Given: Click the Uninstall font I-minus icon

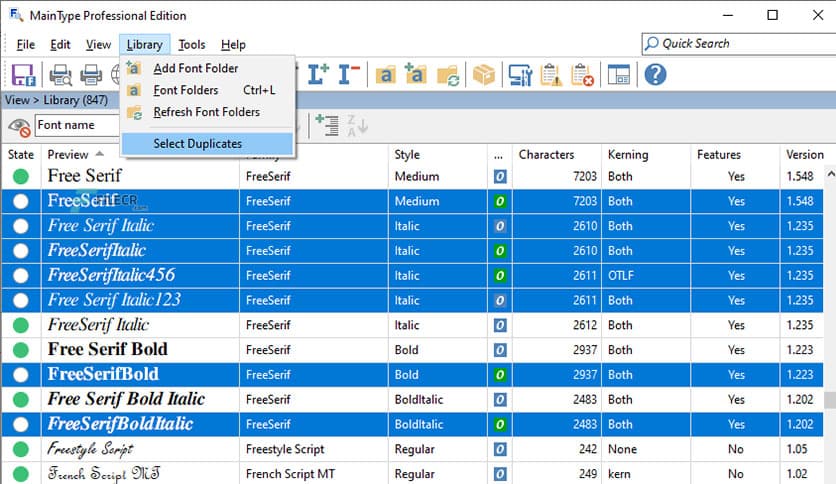Looking at the screenshot, I should pos(349,75).
